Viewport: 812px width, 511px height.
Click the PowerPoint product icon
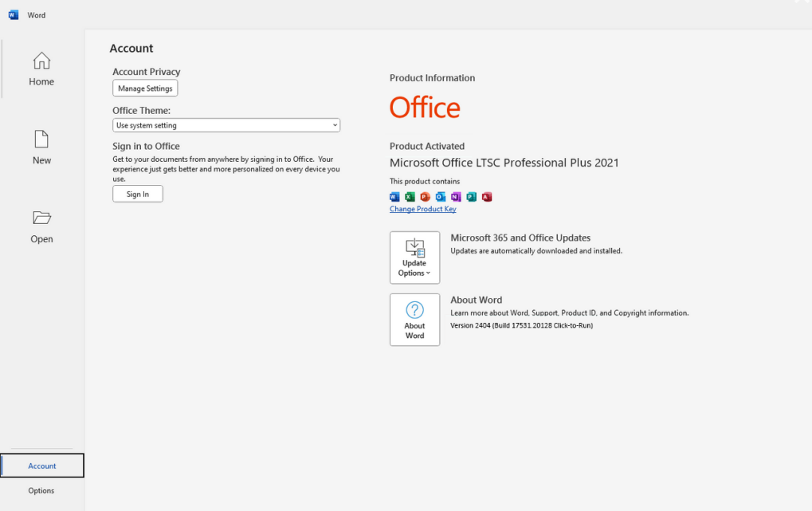(426, 197)
